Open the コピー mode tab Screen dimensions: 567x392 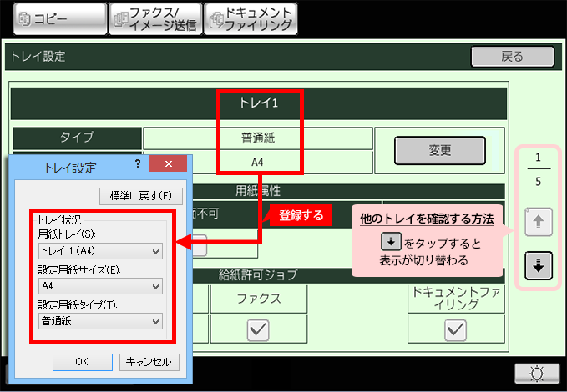click(x=53, y=18)
